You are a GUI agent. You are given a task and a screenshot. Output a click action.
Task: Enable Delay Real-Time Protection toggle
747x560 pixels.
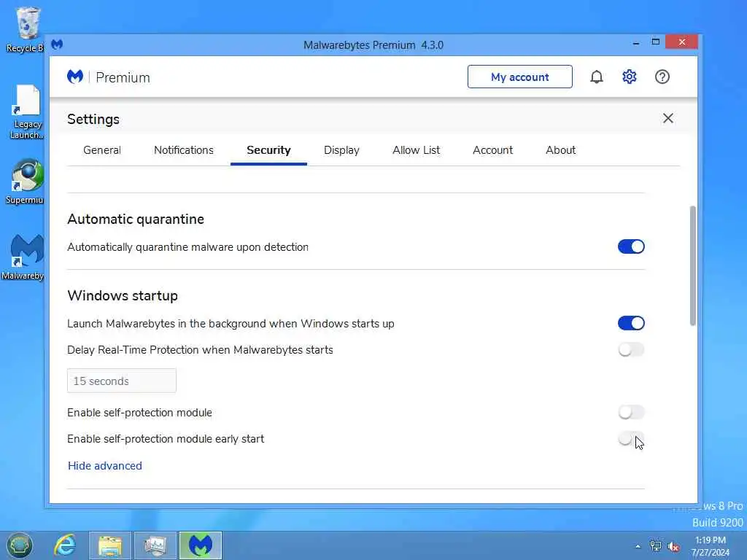click(x=631, y=349)
